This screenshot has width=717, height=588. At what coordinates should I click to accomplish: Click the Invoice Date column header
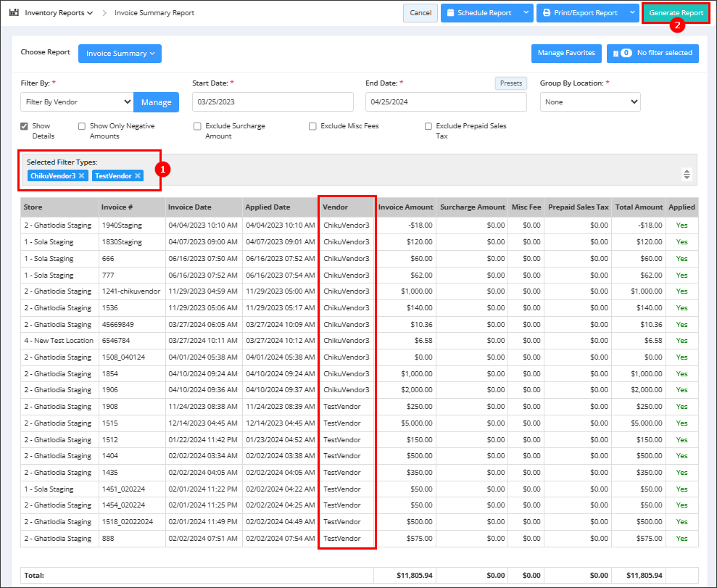204,207
